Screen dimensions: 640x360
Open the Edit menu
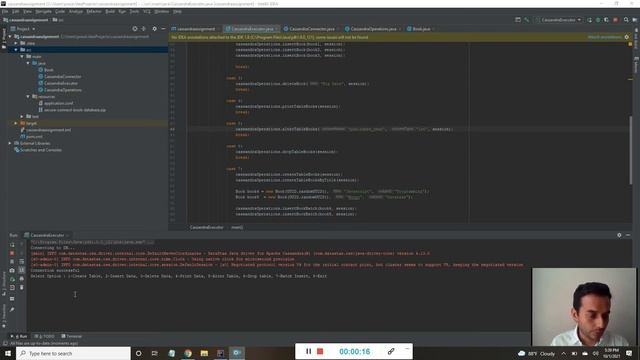click(16, 11)
